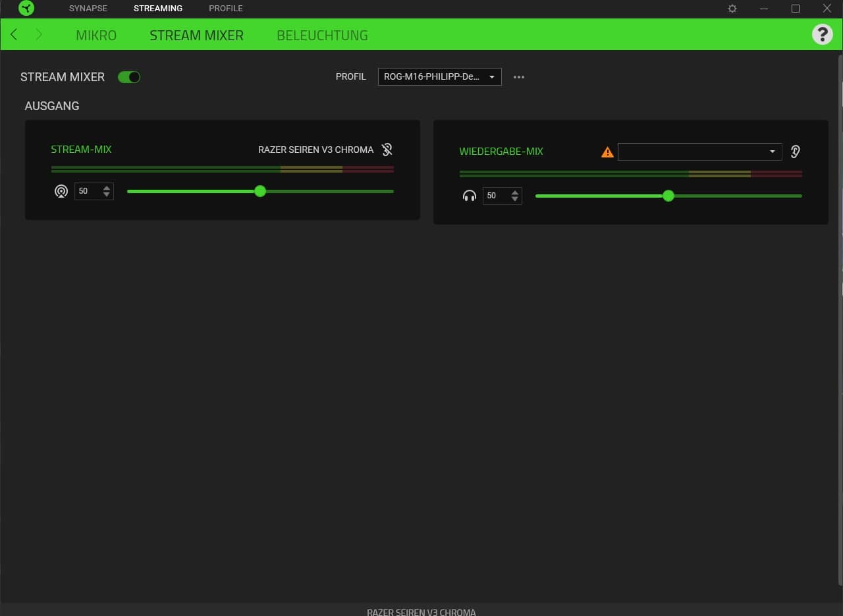This screenshot has height=616, width=843.
Task: Open the Wiedergabe-Mix output device dropdown
Action: pos(699,152)
